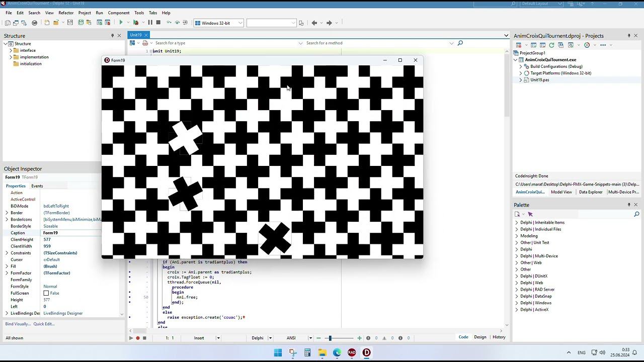The image size is (644, 362).
Task: Expand Target Platforms (Windows 32-bit)
Action: coord(521,73)
